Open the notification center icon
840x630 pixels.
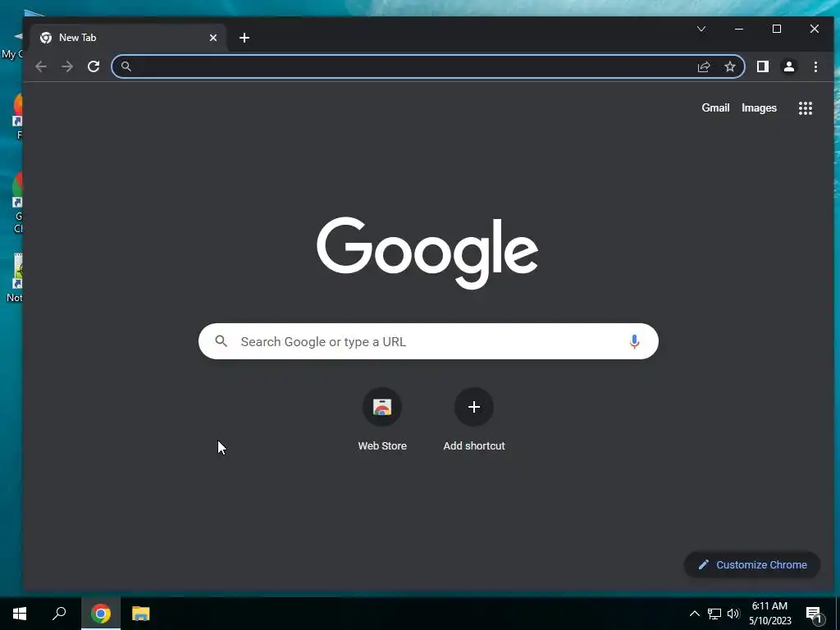(814, 614)
